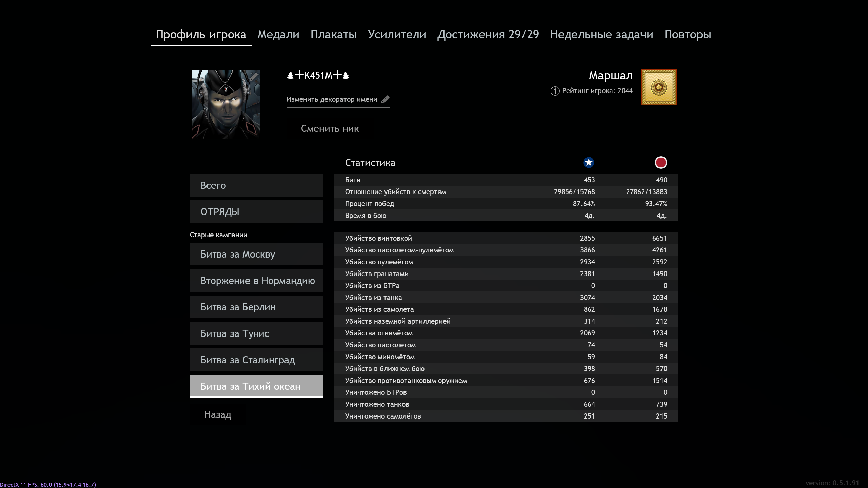Image resolution: width=868 pixels, height=488 pixels.
Task: Open the Недельные задачи tab
Action: point(601,35)
